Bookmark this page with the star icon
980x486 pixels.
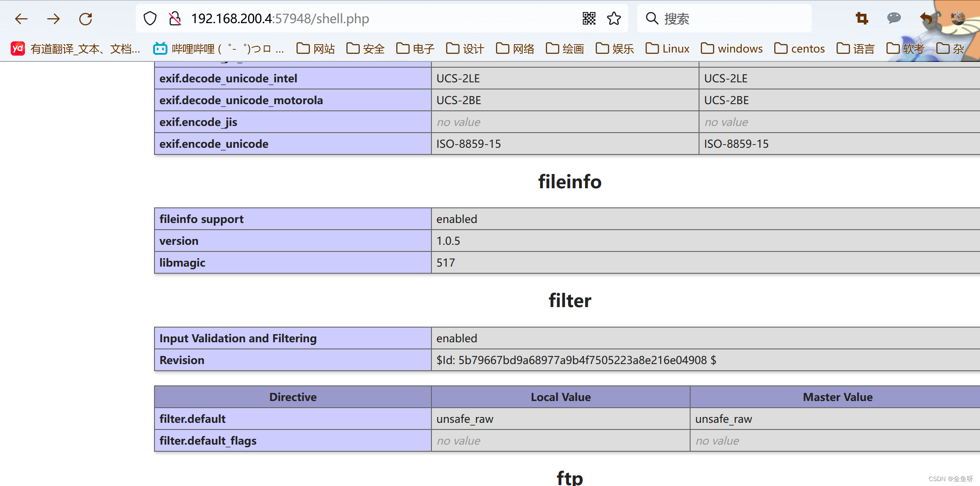coord(614,18)
